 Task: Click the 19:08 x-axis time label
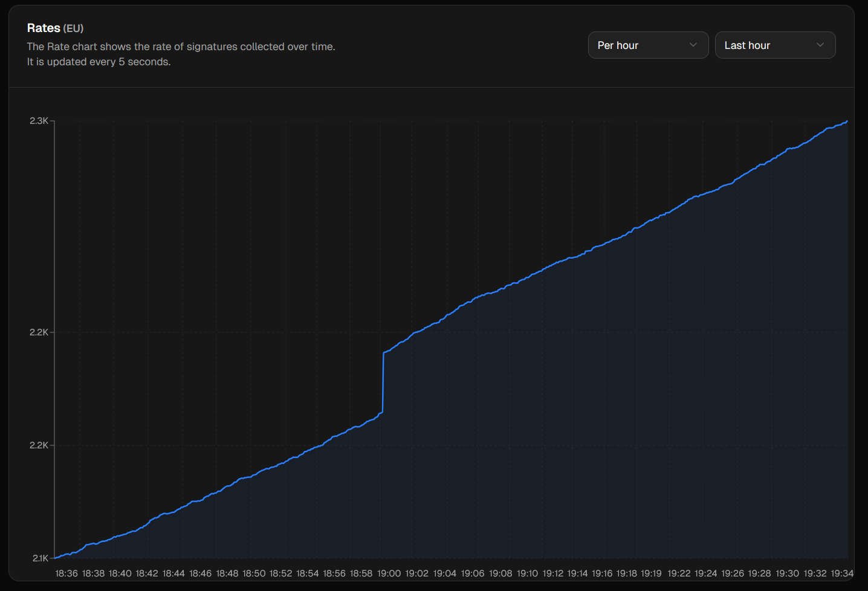point(500,573)
